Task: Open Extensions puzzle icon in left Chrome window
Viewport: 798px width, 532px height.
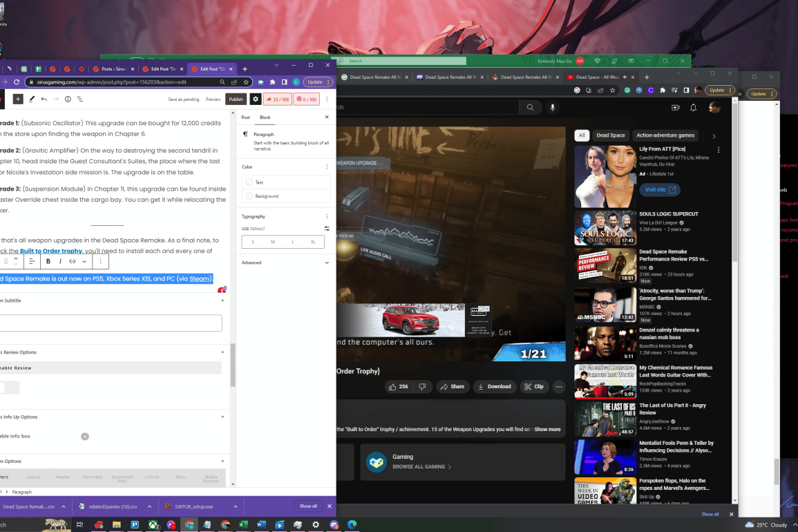Action: pos(272,82)
